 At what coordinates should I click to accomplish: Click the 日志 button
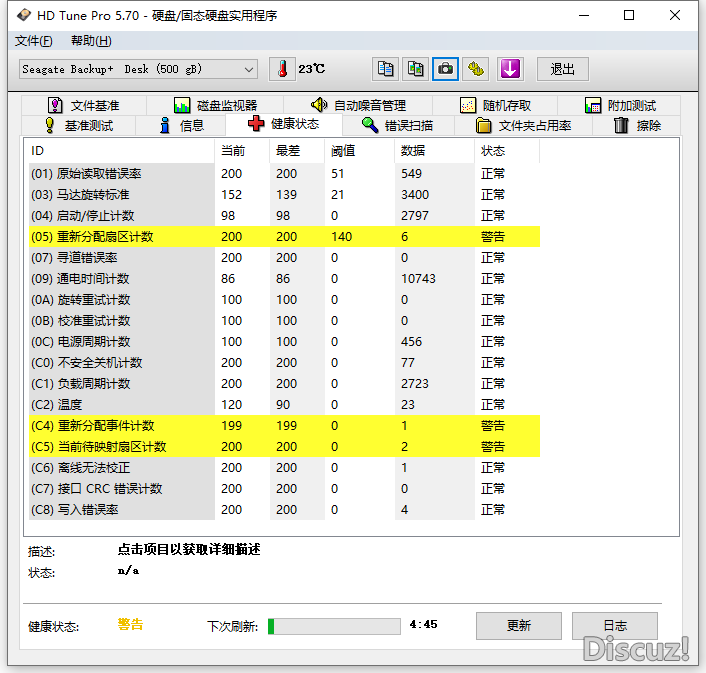[614, 626]
